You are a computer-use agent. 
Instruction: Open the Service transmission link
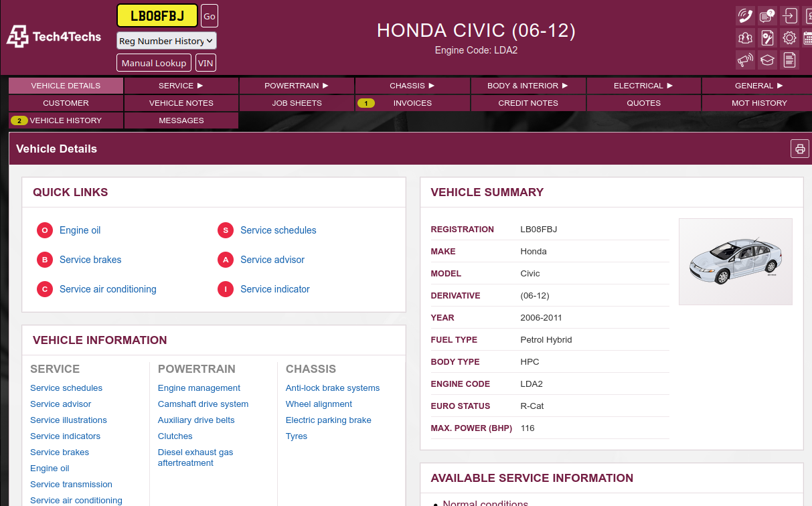point(71,485)
